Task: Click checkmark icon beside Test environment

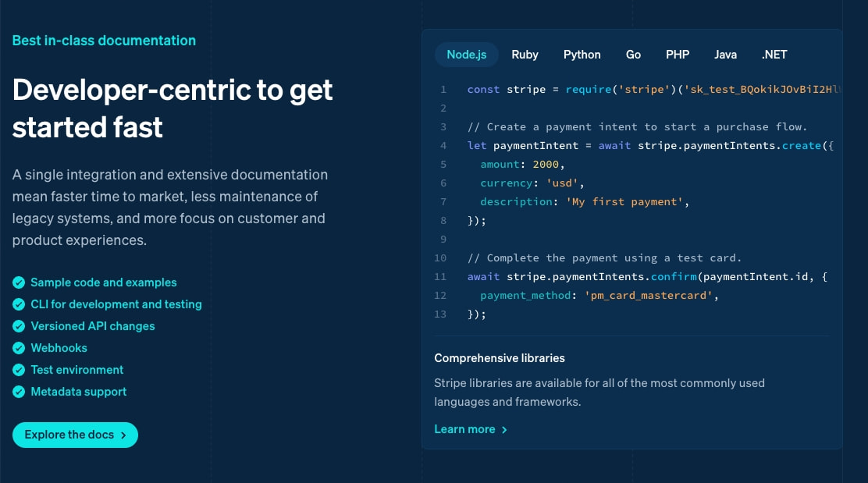Action: 19,370
